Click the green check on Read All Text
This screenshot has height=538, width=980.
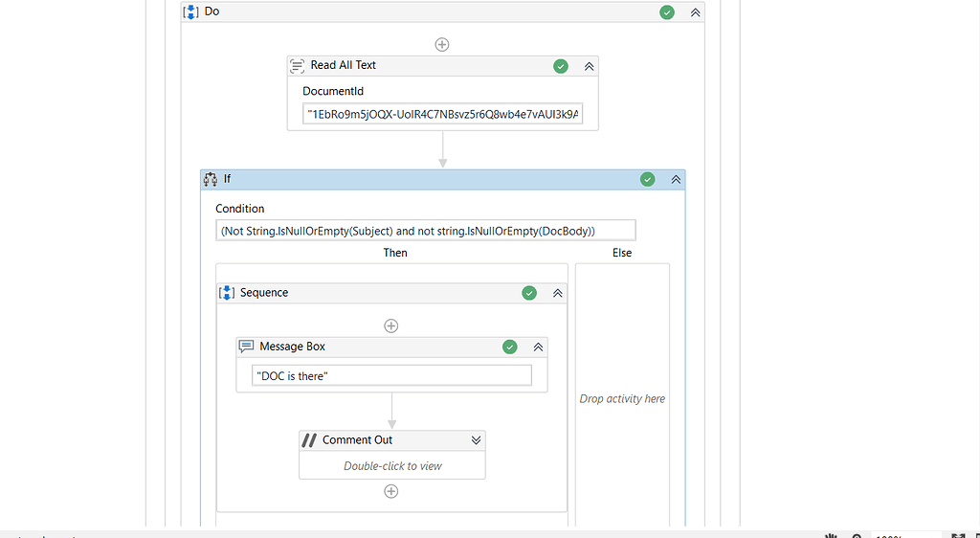[561, 66]
